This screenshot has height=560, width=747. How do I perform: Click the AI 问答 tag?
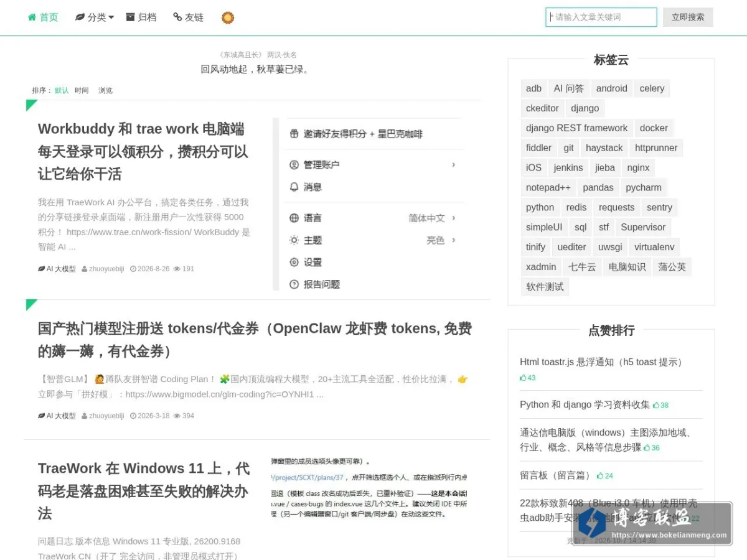click(569, 88)
